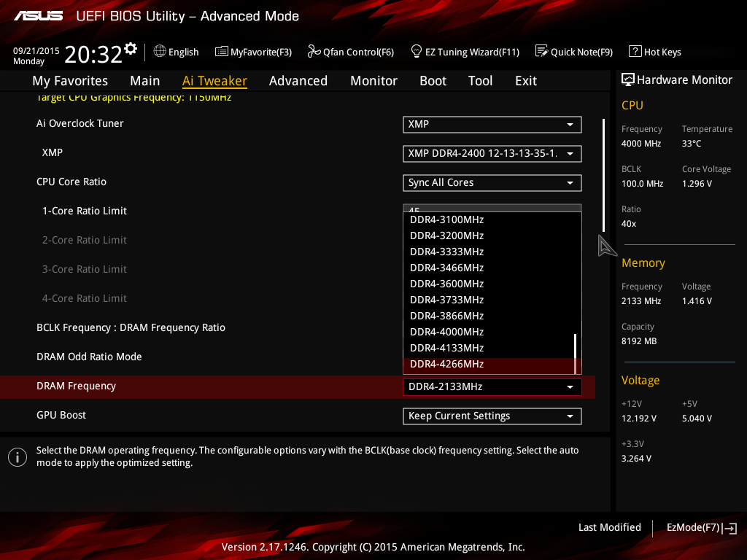The width and height of the screenshot is (747, 560).
Task: Pick DDR4-3466MHz from list
Action: click(489, 268)
